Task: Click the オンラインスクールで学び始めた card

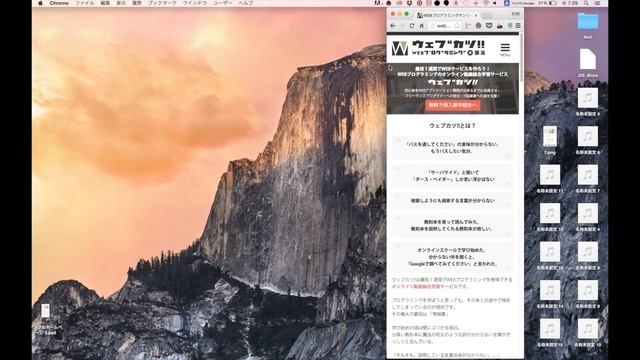Action: coord(452,257)
